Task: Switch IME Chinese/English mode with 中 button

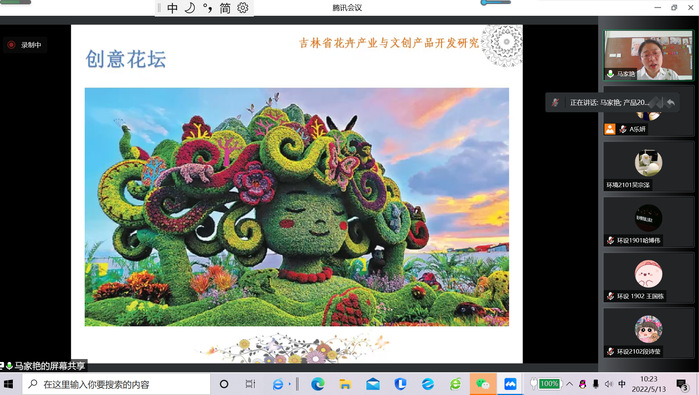Action: click(173, 8)
